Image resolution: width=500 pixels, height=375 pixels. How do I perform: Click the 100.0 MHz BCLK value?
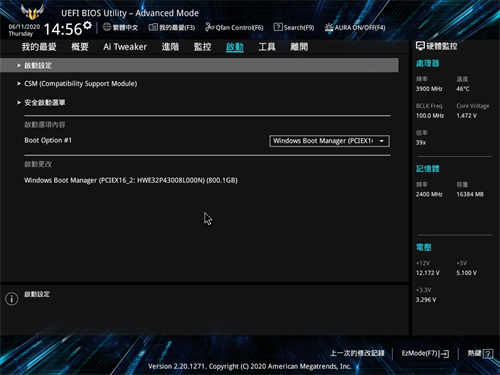pyautogui.click(x=430, y=116)
